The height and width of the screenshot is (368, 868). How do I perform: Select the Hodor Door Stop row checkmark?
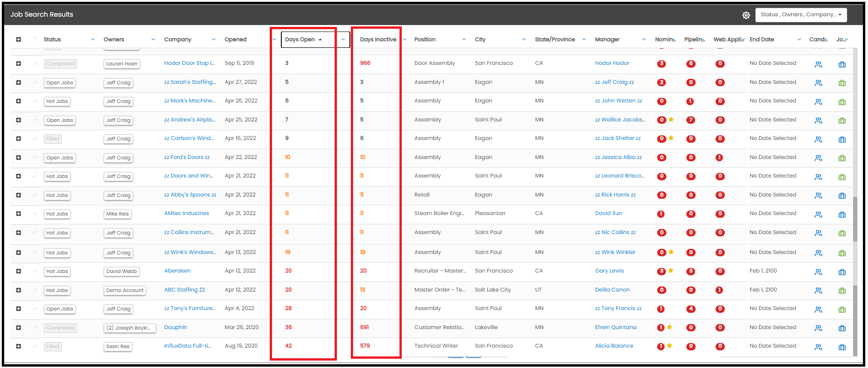coord(35,63)
